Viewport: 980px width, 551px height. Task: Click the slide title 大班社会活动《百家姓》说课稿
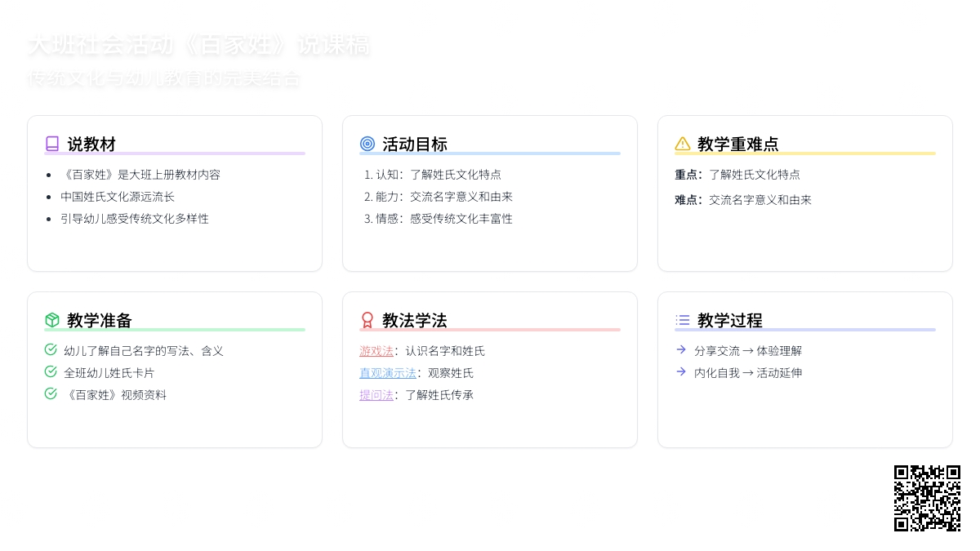(x=198, y=45)
